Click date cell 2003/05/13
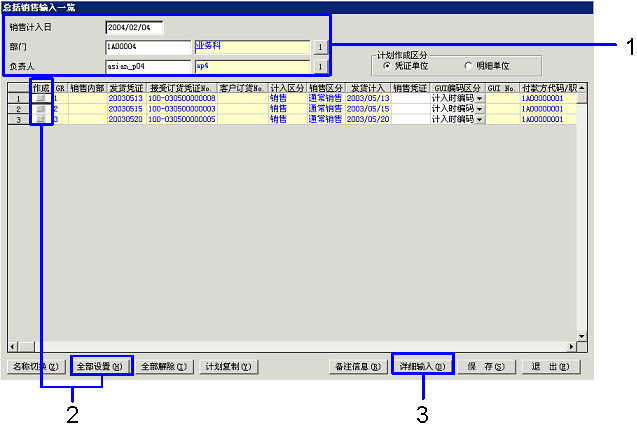 coord(368,98)
